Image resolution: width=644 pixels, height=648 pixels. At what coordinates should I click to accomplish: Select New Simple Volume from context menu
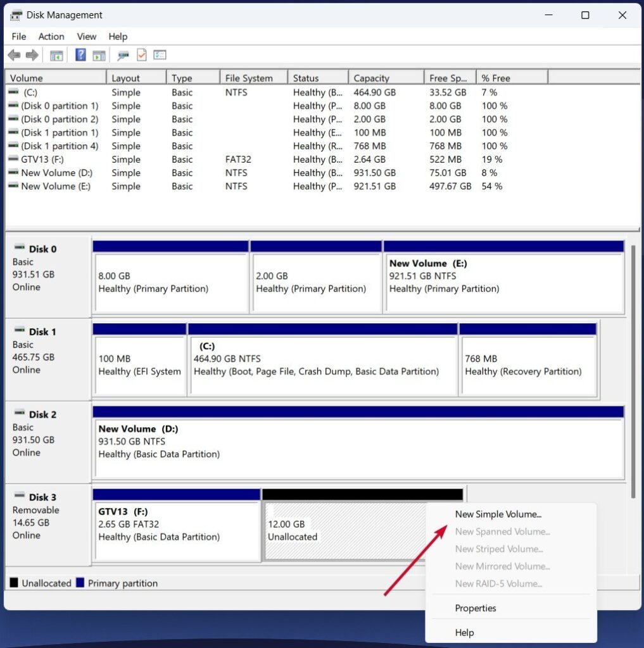500,514
